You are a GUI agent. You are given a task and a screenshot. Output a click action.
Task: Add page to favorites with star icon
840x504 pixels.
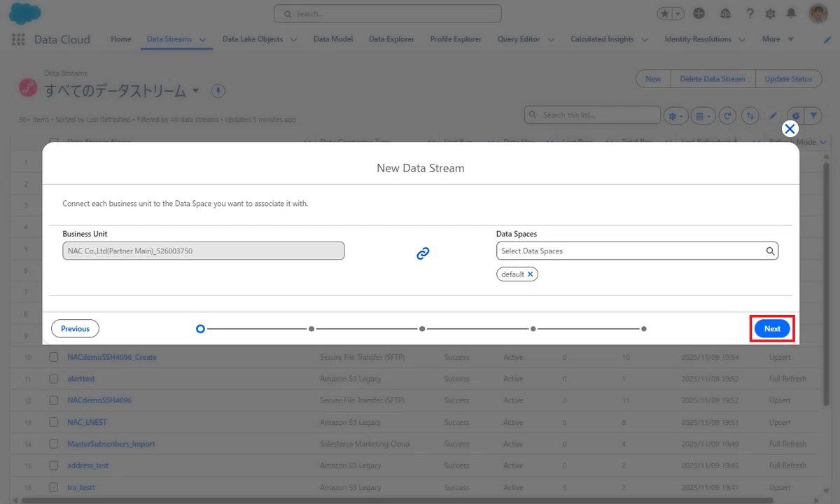click(664, 13)
